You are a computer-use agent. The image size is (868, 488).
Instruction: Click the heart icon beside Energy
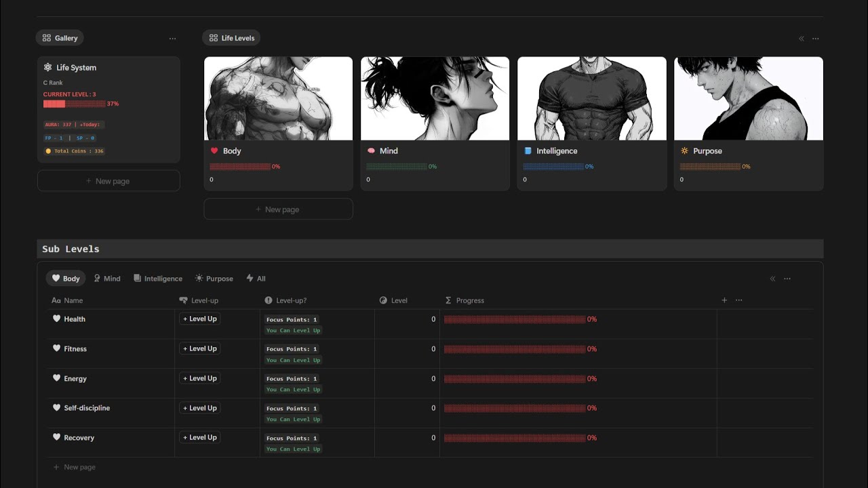(56, 378)
